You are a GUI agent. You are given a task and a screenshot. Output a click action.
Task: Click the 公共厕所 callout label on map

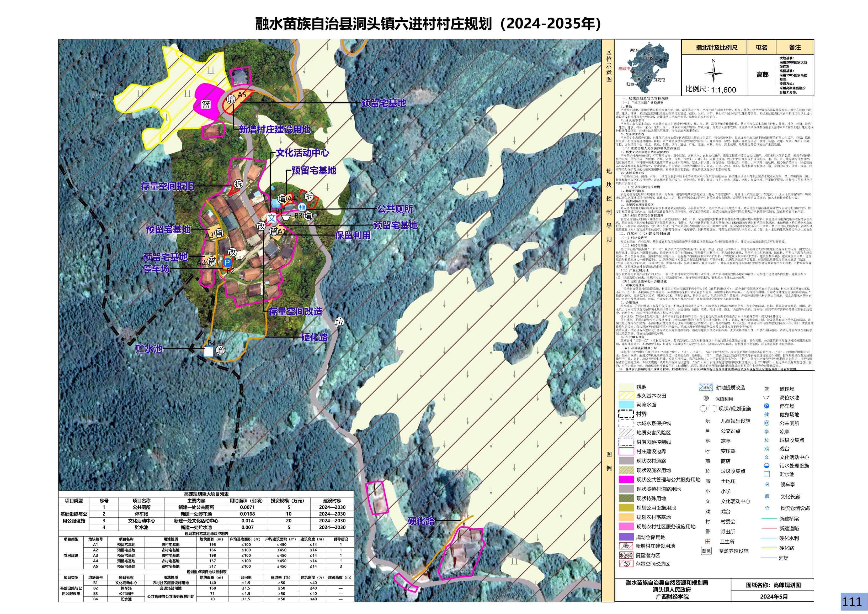click(395, 208)
